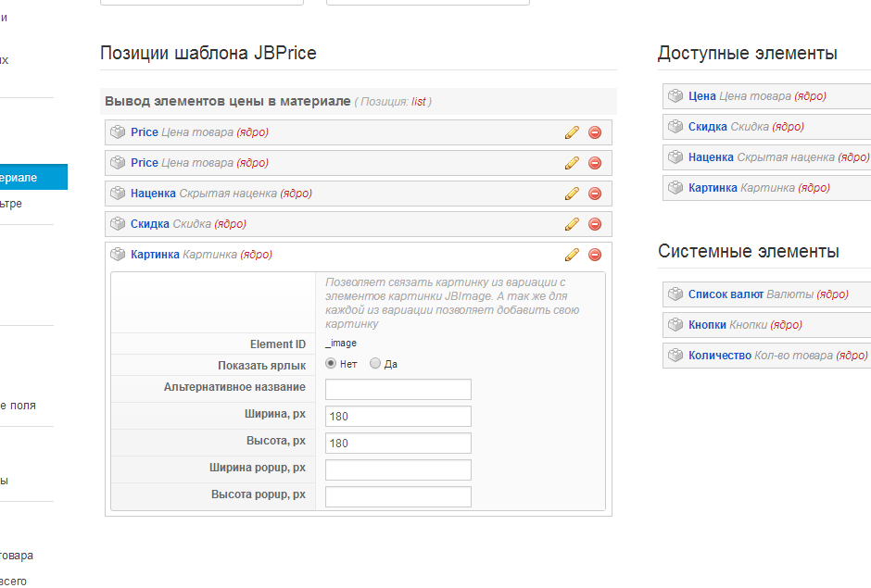Click the brick icon next to Количество
871x588 pixels.
675,355
